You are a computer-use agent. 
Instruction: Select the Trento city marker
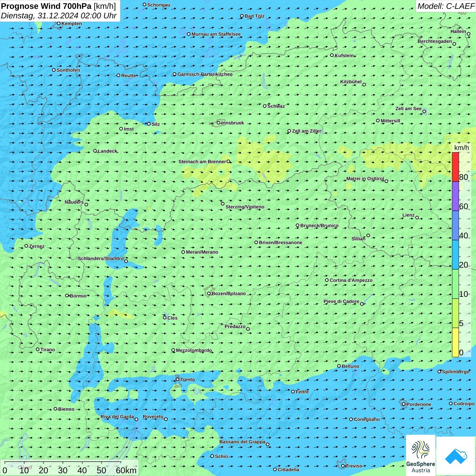click(177, 379)
